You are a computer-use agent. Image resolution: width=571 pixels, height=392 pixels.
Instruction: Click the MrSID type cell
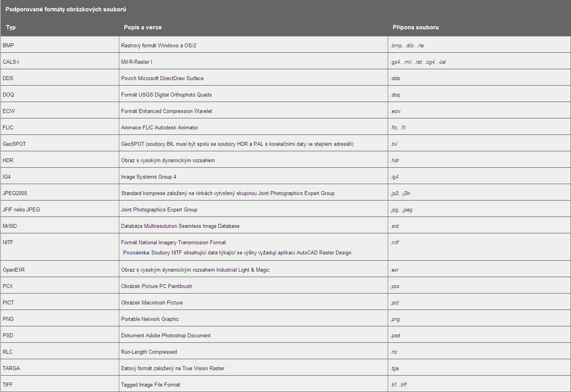click(x=10, y=226)
